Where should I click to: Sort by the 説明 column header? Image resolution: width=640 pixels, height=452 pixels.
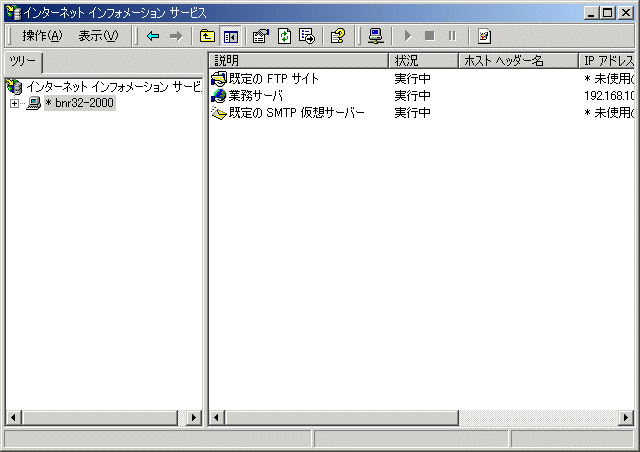click(298, 61)
